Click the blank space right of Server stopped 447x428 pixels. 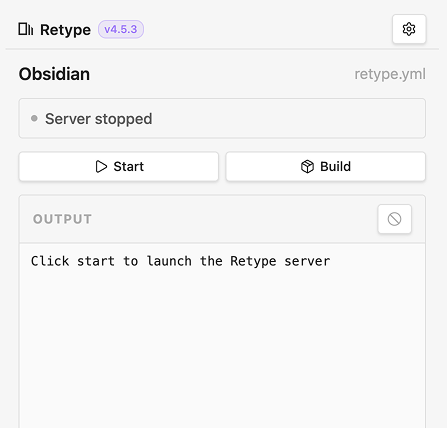287,119
